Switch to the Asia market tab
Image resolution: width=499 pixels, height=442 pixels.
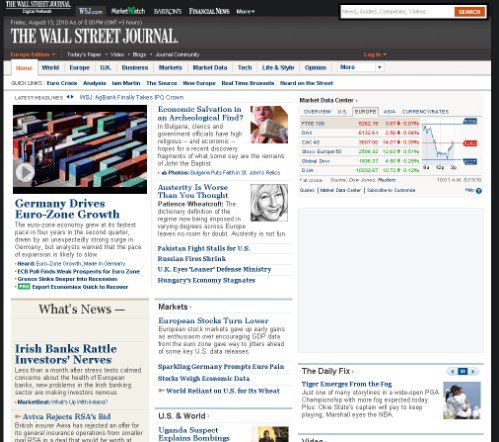click(x=389, y=112)
